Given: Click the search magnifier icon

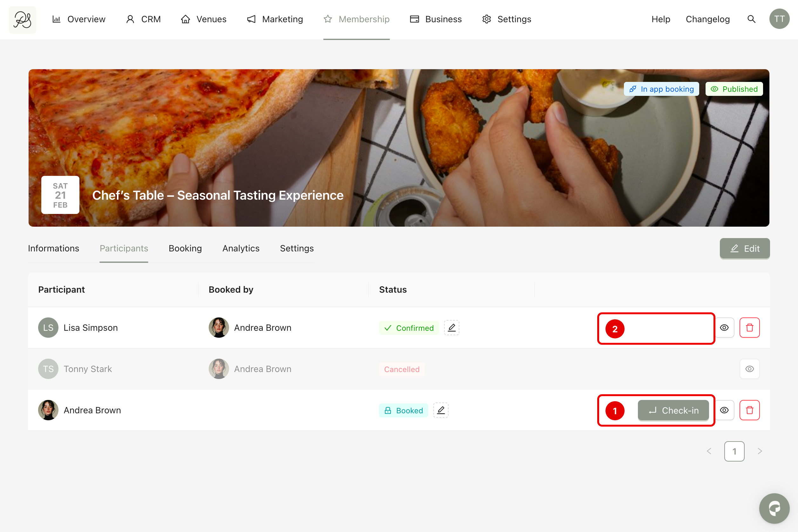Looking at the screenshot, I should 751,19.
